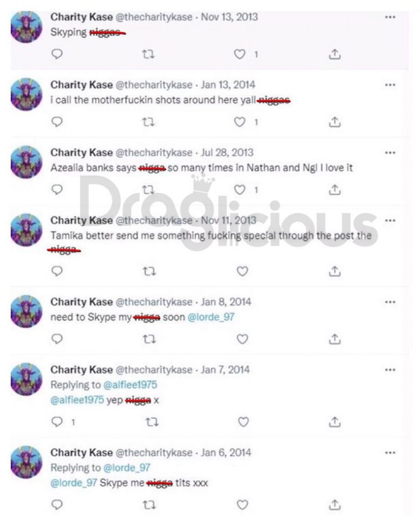This screenshot has width=420, height=516.
Task: Open profile avatar on Jan 13, 2014 tweet
Action: 26,94
